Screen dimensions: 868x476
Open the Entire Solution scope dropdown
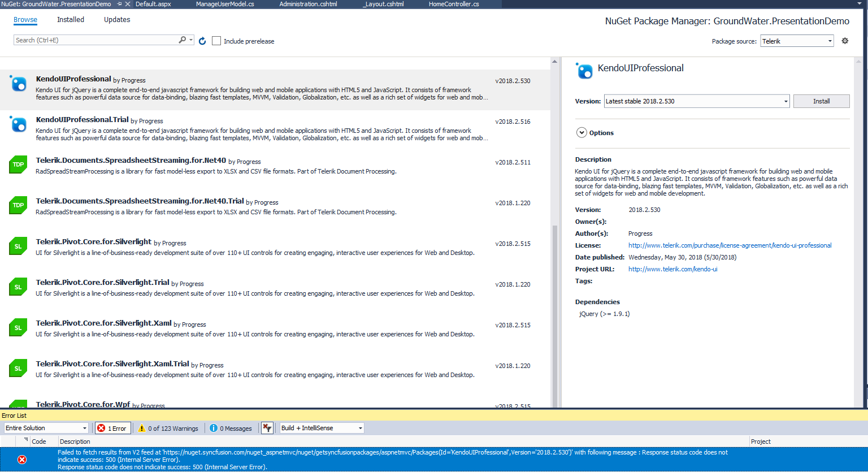[x=46, y=428]
